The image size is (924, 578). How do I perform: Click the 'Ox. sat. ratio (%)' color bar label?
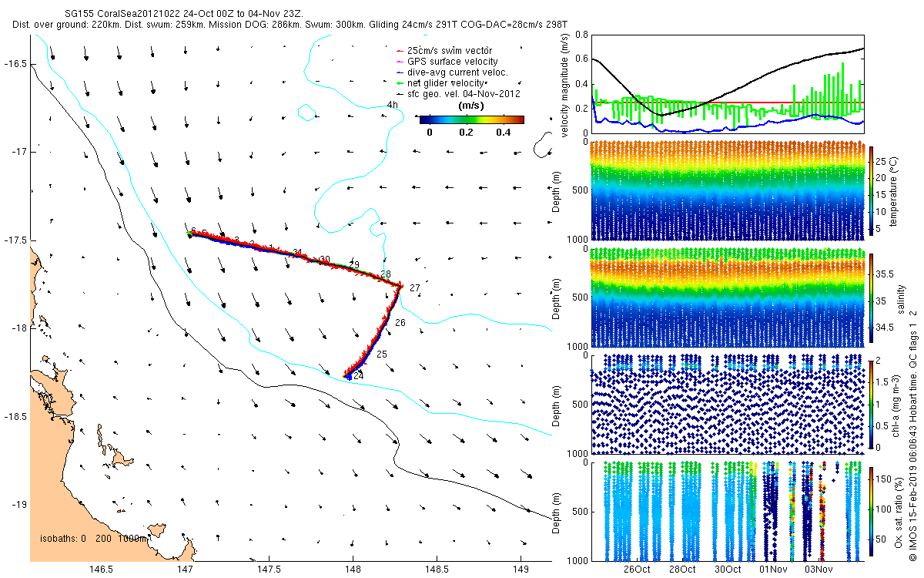tap(900, 511)
